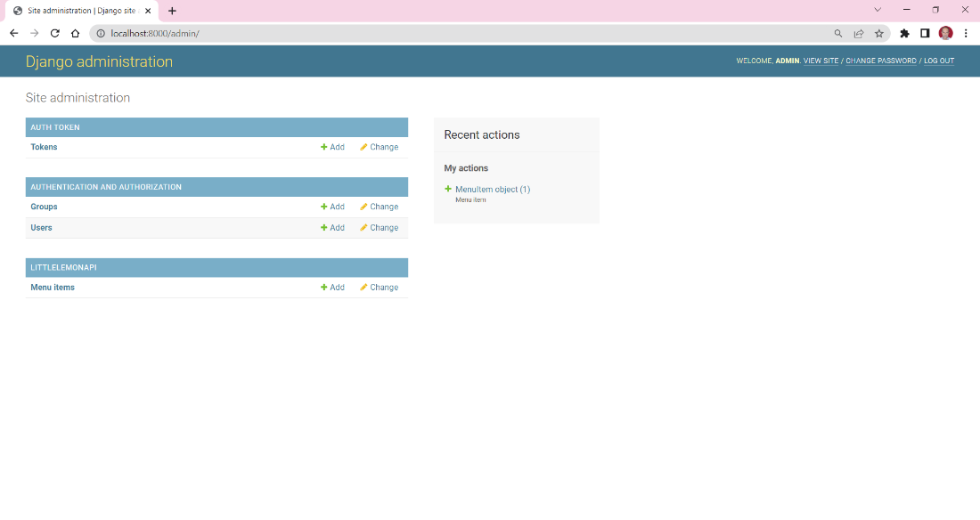Open MenuItem object (1) recent action
980x520 pixels.
pos(492,189)
